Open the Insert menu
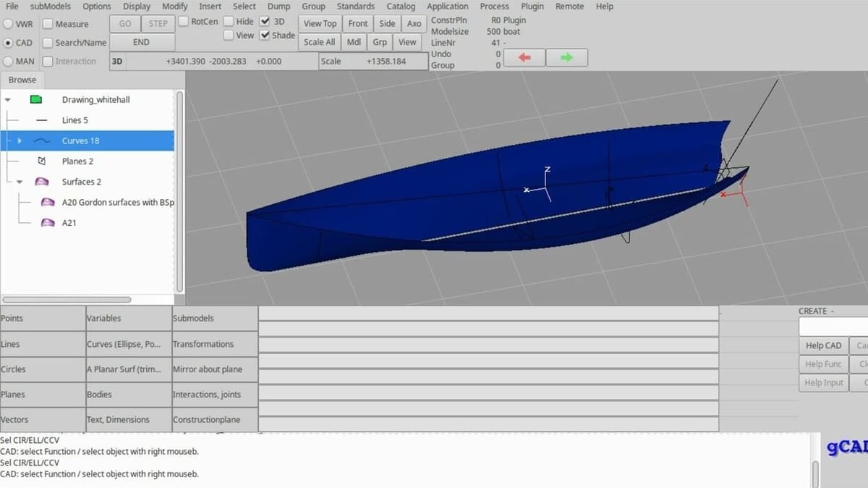Screen dimensions: 868x488 click(210, 7)
